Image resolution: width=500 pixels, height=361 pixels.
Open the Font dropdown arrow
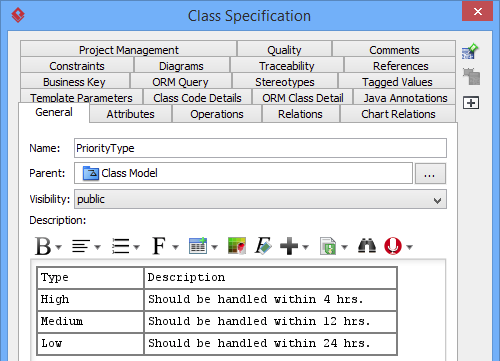pos(176,247)
